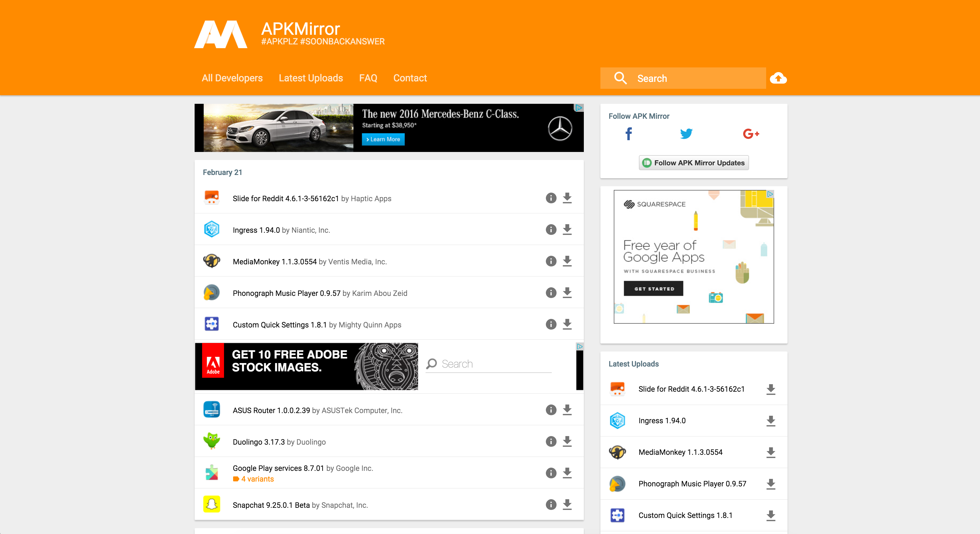Viewport: 980px width, 534px height.
Task: Click inside the Search input field
Action: [692, 78]
